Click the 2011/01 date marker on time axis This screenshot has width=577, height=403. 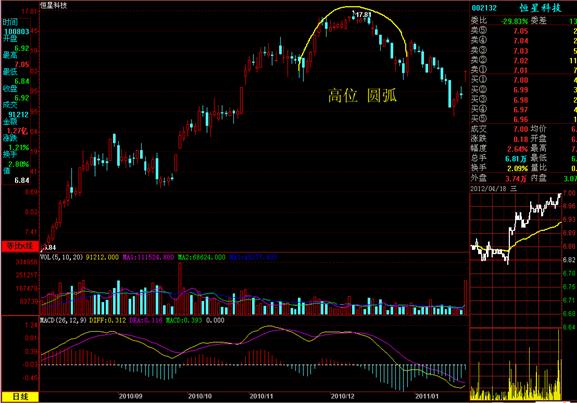[427, 396]
